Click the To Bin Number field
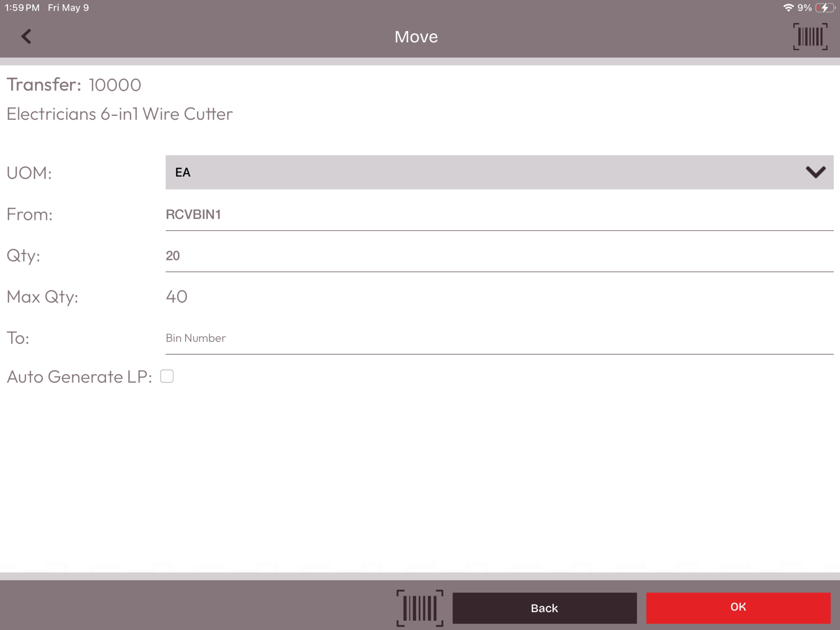The height and width of the screenshot is (630, 840). click(x=499, y=338)
